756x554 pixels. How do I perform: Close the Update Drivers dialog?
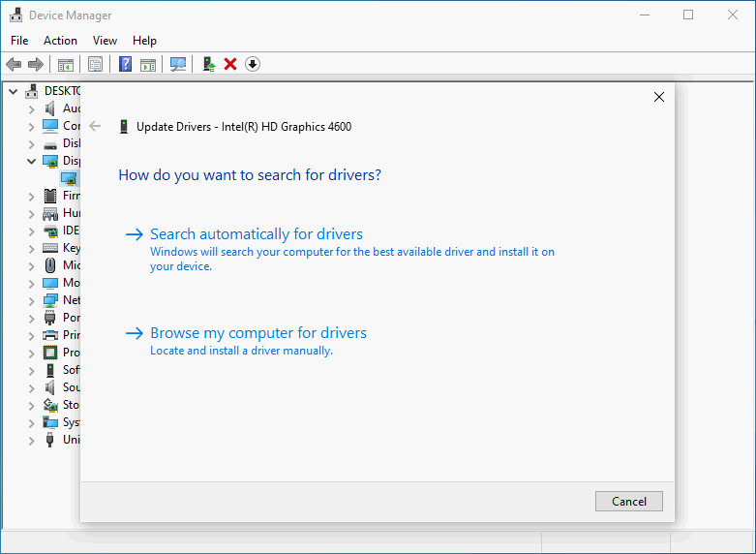pos(659,97)
